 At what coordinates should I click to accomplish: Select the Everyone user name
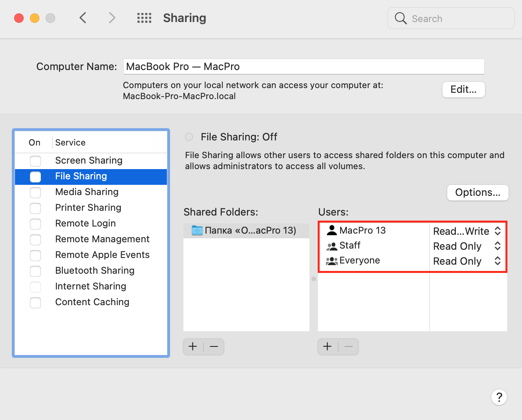tap(360, 260)
